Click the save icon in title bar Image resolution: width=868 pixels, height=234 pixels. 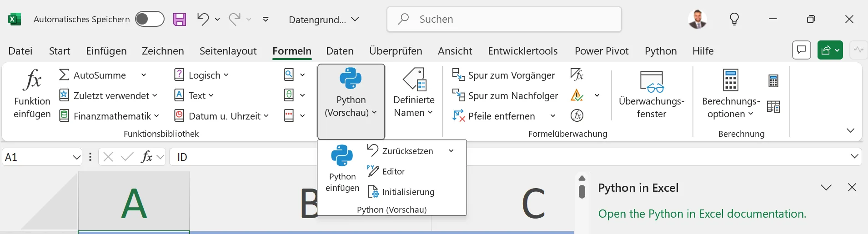click(x=180, y=19)
